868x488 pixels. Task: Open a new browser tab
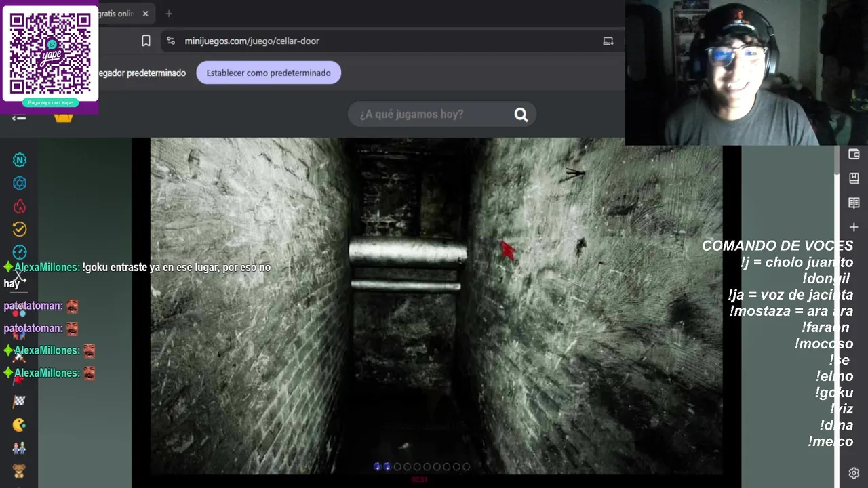(169, 14)
